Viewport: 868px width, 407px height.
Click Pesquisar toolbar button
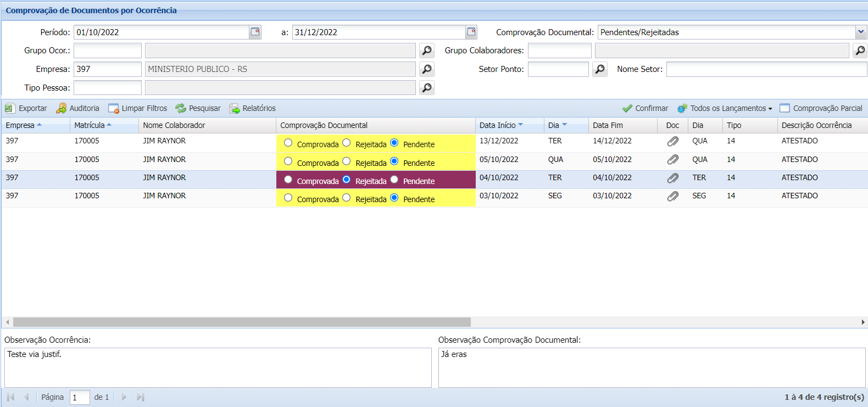pyautogui.click(x=198, y=108)
